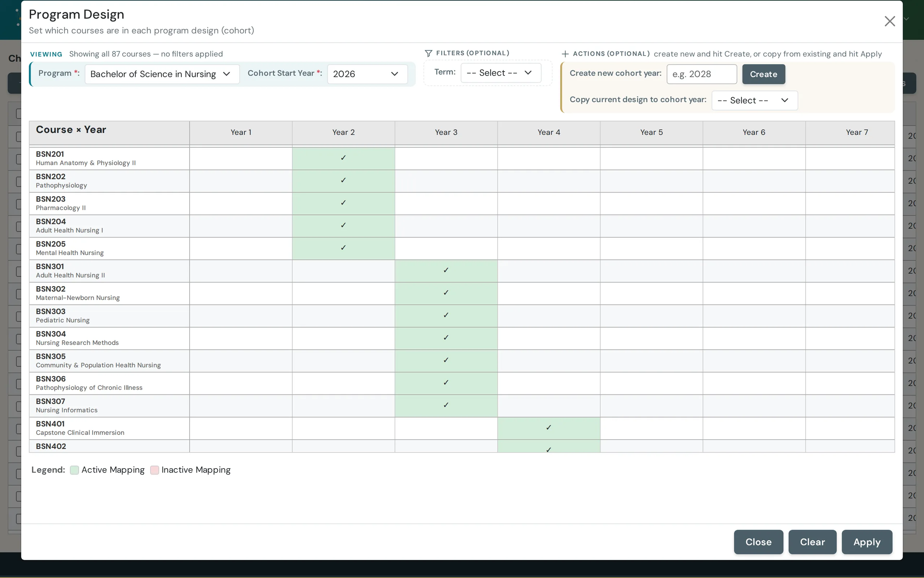Open the Program dropdown showing Bachelor of Science in Nursing
Viewport: 924px width, 578px height.
(x=162, y=74)
